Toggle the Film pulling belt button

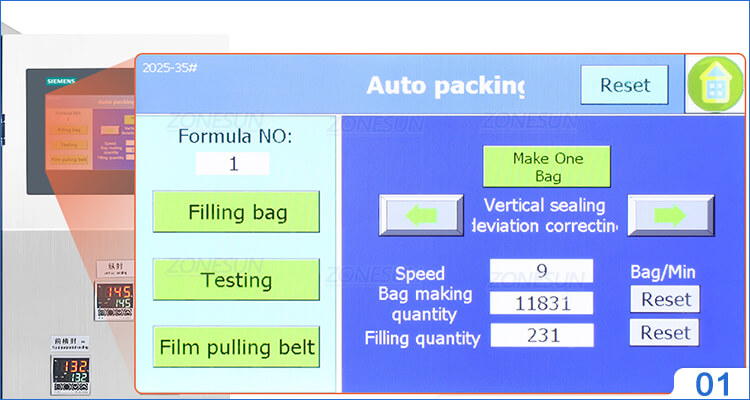coord(236,347)
